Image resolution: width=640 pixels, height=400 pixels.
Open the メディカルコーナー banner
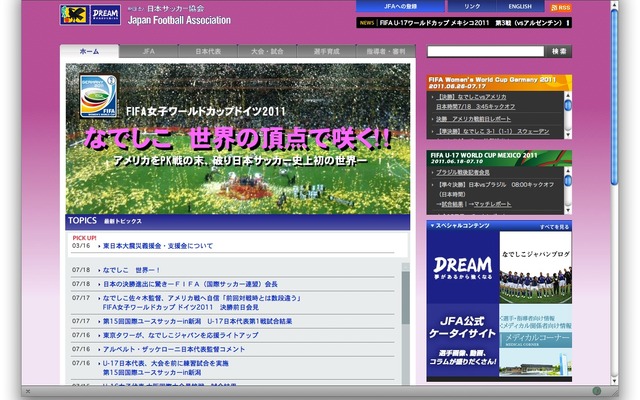point(536,340)
